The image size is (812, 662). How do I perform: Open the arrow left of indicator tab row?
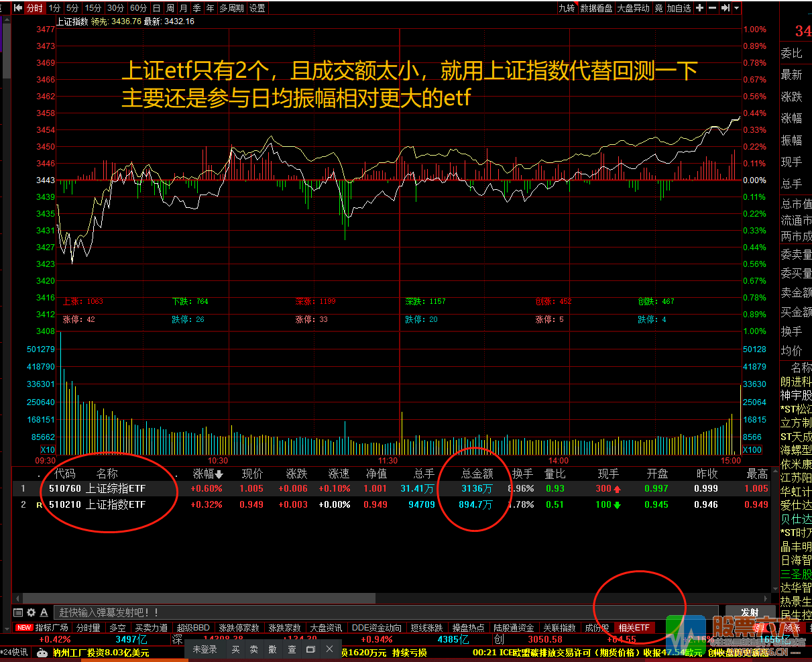coord(5,628)
